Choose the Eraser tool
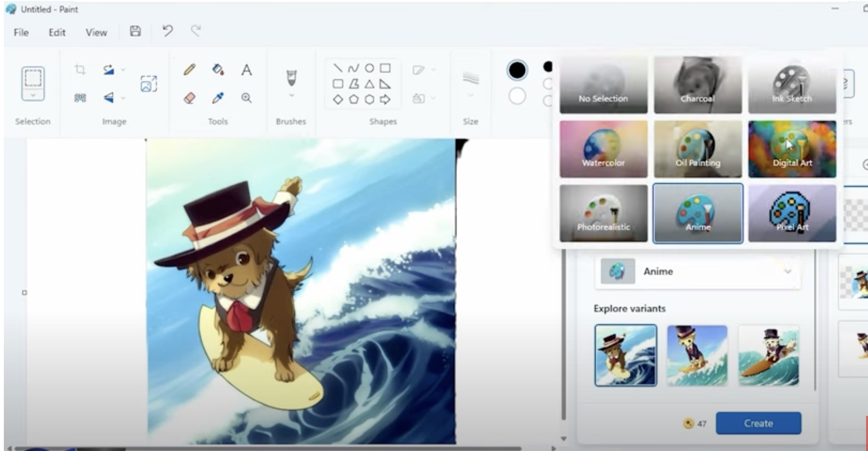Viewport: 868px width, 451px height. coord(190,98)
